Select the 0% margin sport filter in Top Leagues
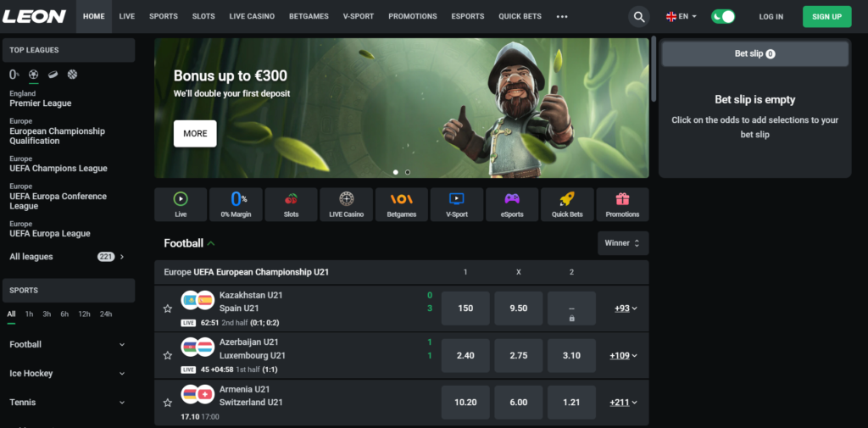This screenshot has width=868, height=428. pyautogui.click(x=14, y=75)
